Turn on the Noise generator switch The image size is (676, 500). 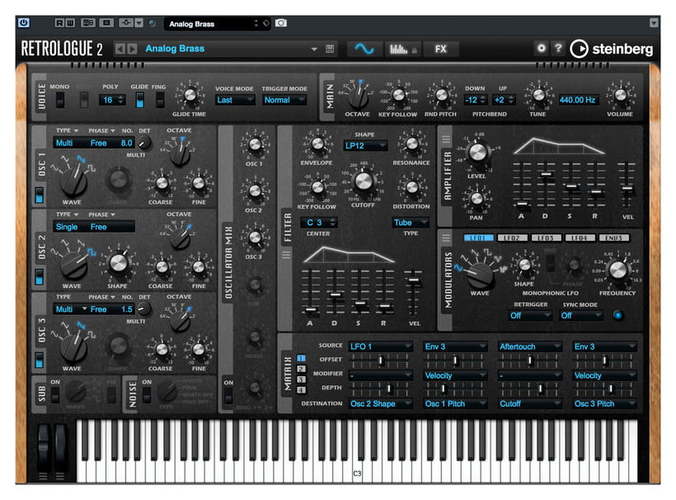(x=147, y=394)
